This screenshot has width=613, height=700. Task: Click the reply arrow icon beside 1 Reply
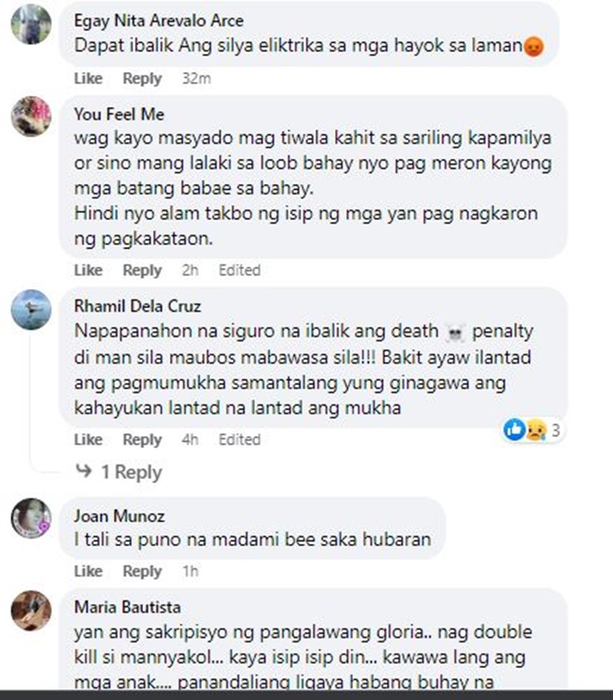83,471
